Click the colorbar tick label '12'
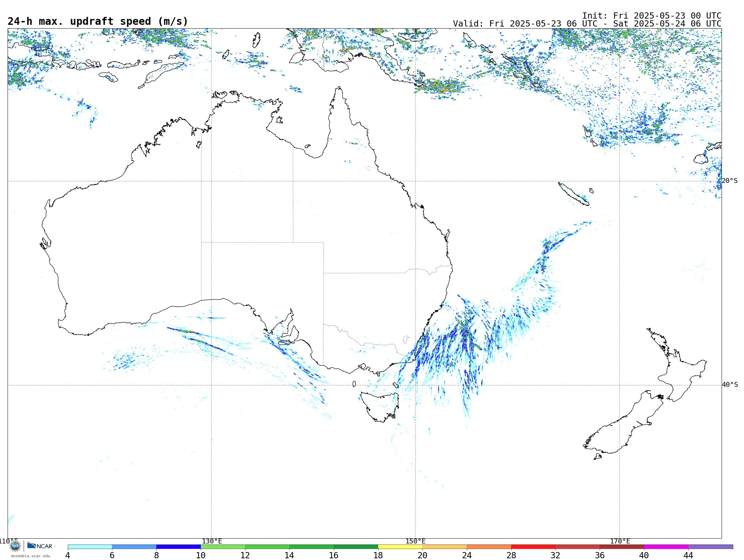The height and width of the screenshot is (560, 744). (x=245, y=556)
